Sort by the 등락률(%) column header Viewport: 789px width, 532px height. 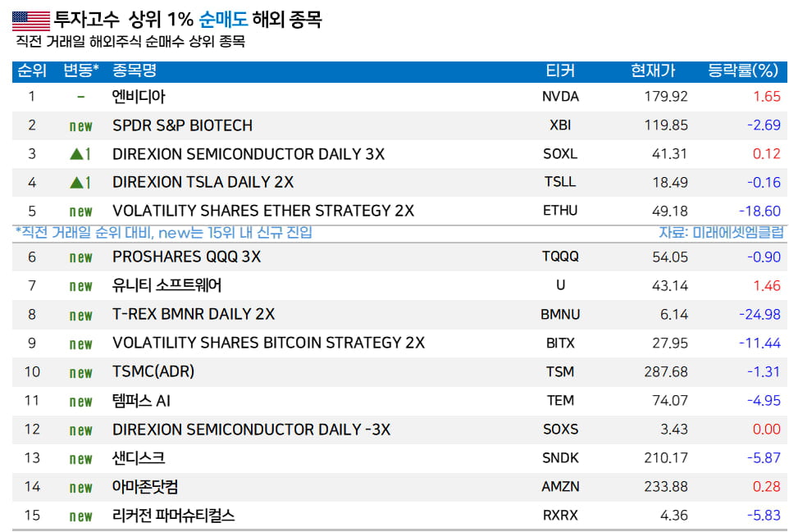coord(743,71)
